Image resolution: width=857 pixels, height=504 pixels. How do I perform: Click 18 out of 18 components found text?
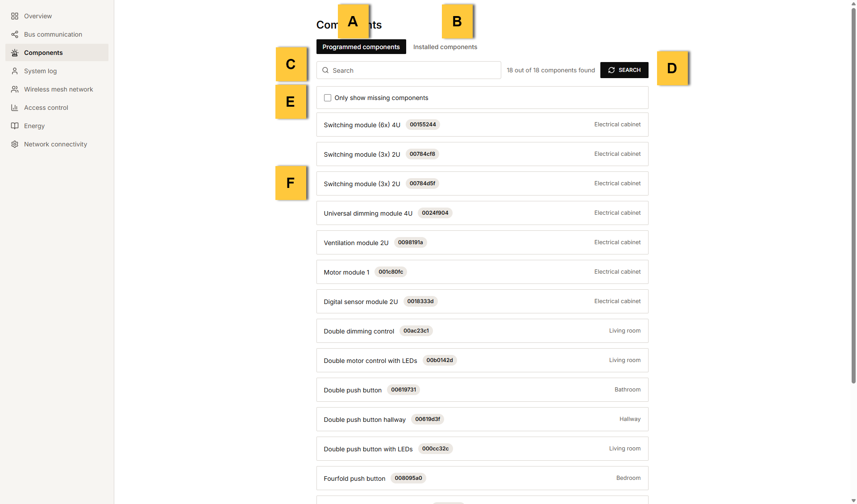[x=550, y=70]
